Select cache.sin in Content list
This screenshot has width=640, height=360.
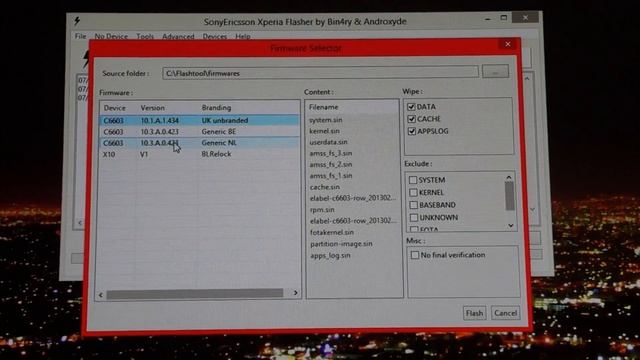(x=325, y=187)
